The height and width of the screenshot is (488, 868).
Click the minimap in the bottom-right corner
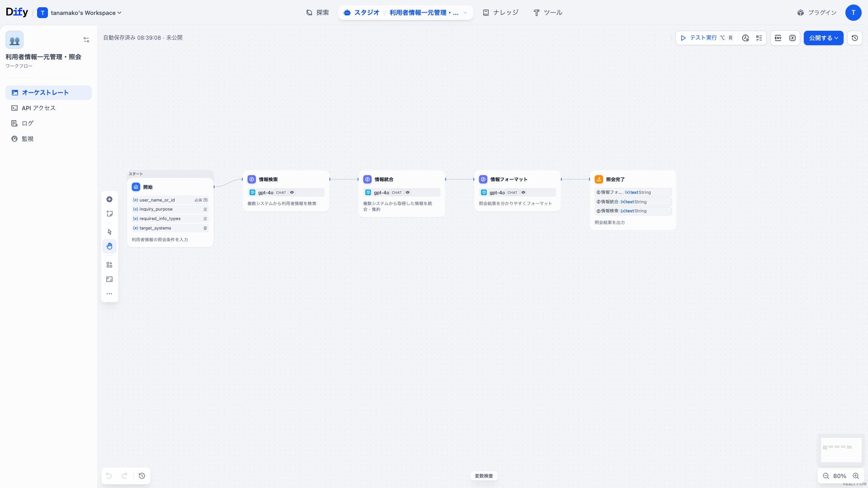[841, 450]
